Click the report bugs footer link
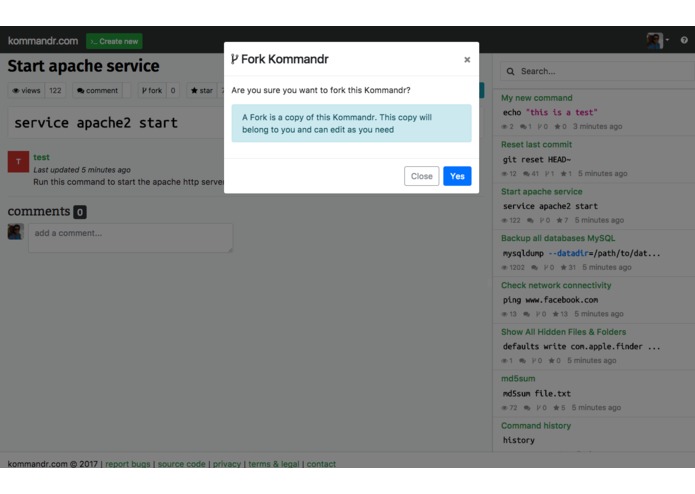Viewport: 695px width, 494px height. [128, 464]
